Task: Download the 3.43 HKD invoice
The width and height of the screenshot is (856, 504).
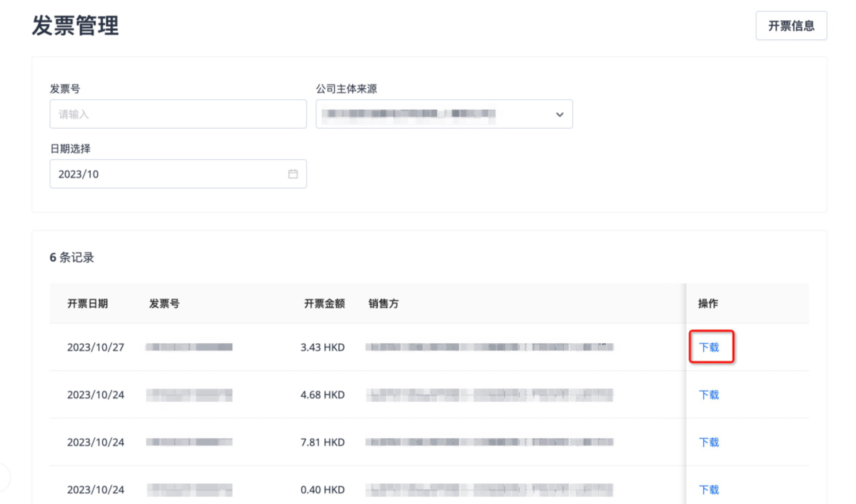Action: click(709, 347)
